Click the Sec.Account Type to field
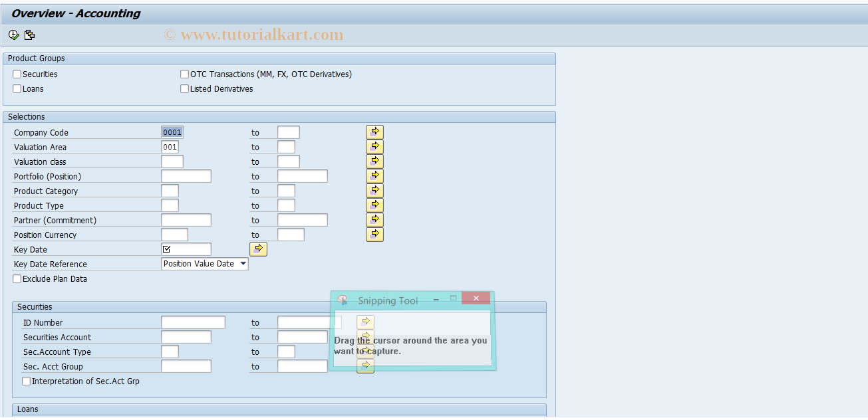 coord(286,352)
